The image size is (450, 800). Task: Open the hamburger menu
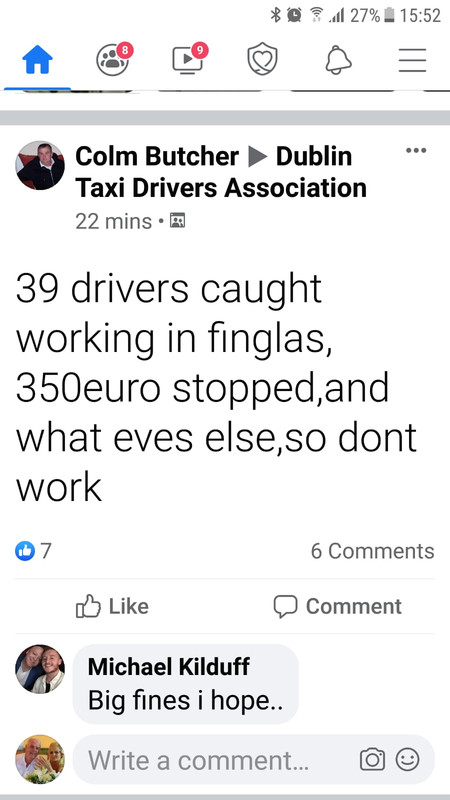[x=412, y=60]
